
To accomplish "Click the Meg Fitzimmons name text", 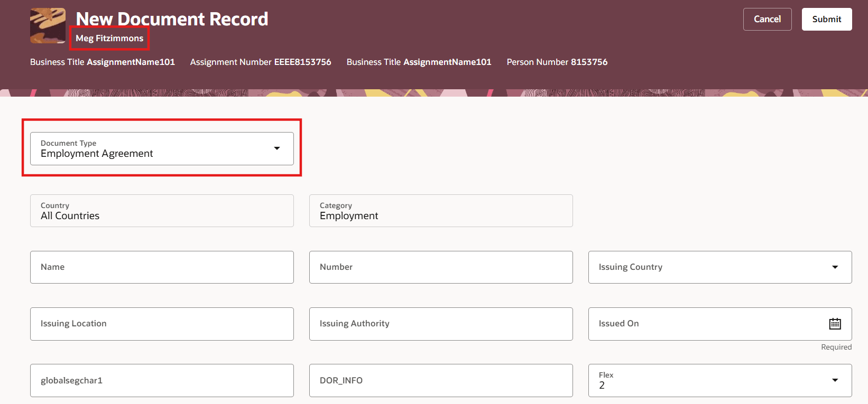I will 109,38.
